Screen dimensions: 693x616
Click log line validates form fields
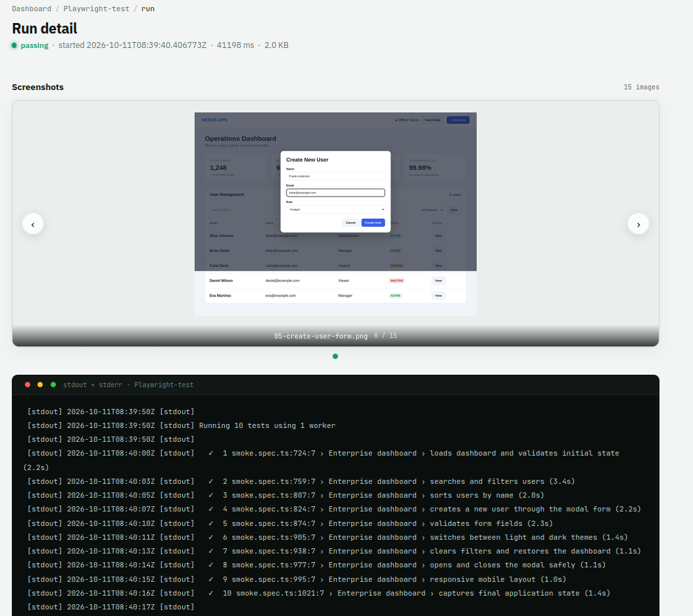290,523
